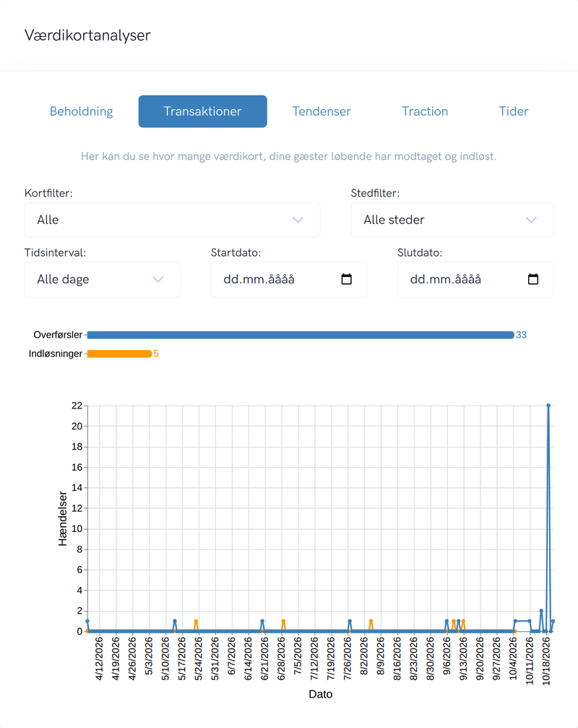Screen dimensions: 578x728
Task: Click the blue point near 6/21/2026
Action: [262, 621]
